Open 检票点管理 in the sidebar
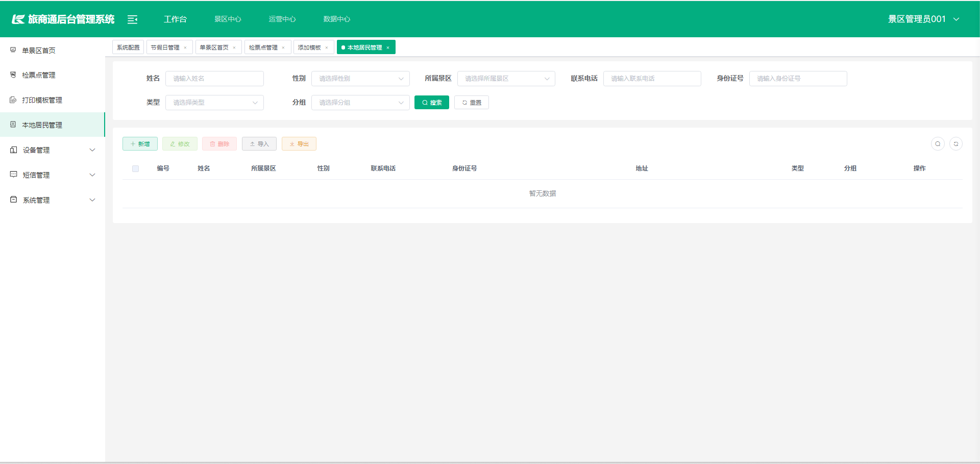 coord(52,75)
